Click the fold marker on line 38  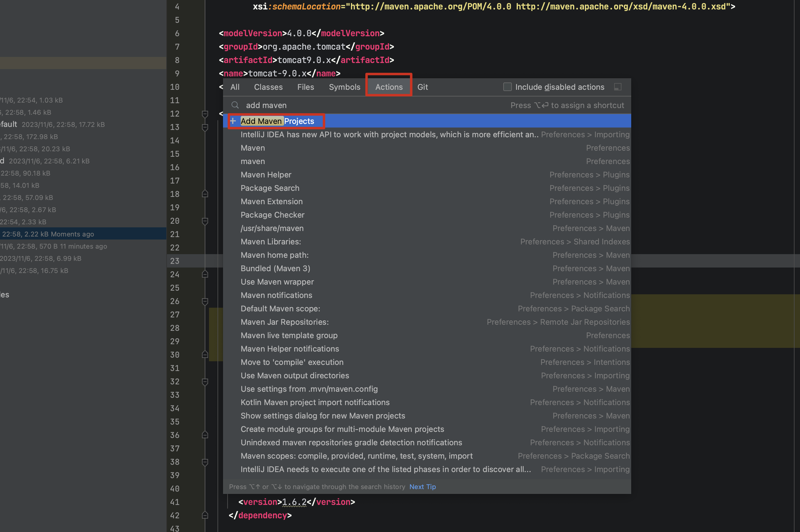click(205, 462)
